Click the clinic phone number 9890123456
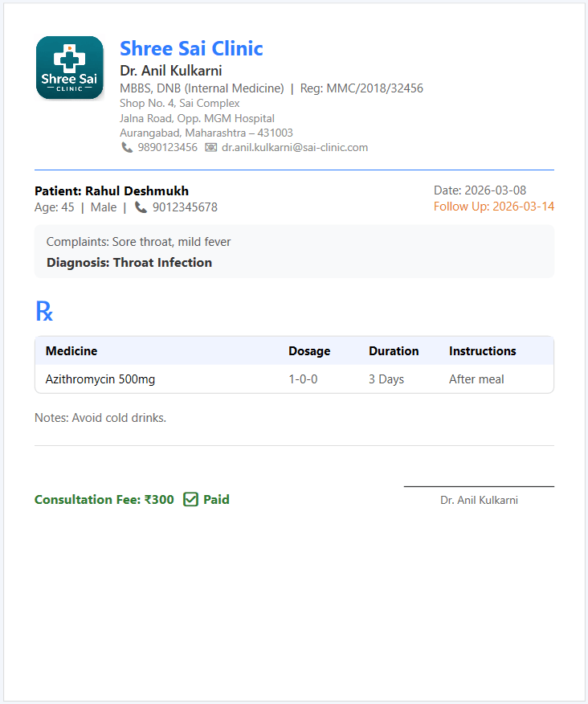 [x=167, y=148]
